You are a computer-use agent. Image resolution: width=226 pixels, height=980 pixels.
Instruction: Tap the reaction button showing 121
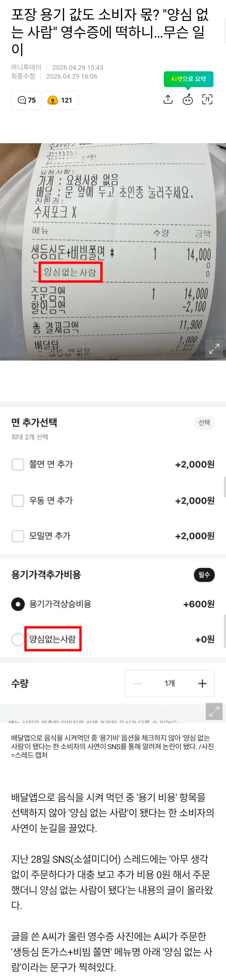coord(61,100)
